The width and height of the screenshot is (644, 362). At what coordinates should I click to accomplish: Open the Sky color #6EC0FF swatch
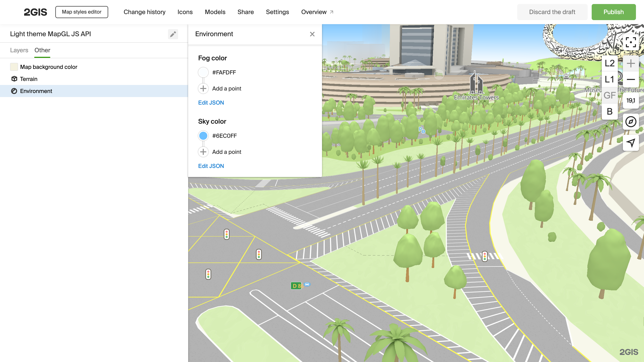(x=203, y=136)
